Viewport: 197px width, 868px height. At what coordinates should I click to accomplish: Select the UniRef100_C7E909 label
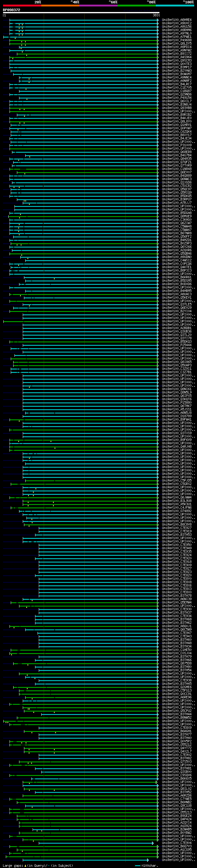pyautogui.click(x=177, y=565)
